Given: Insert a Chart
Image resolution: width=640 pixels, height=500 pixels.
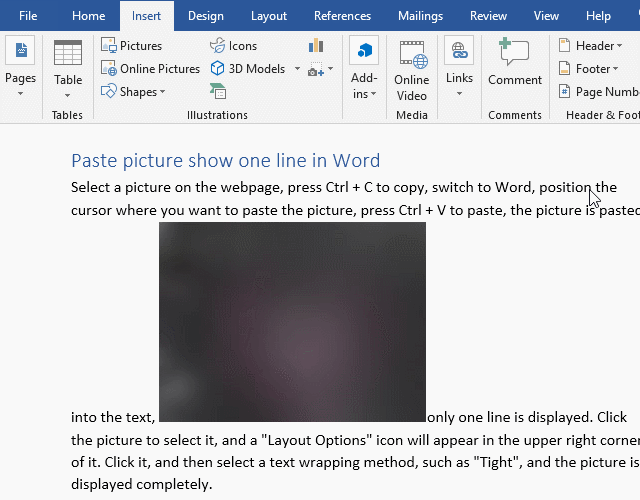Looking at the screenshot, I should coord(316,45).
